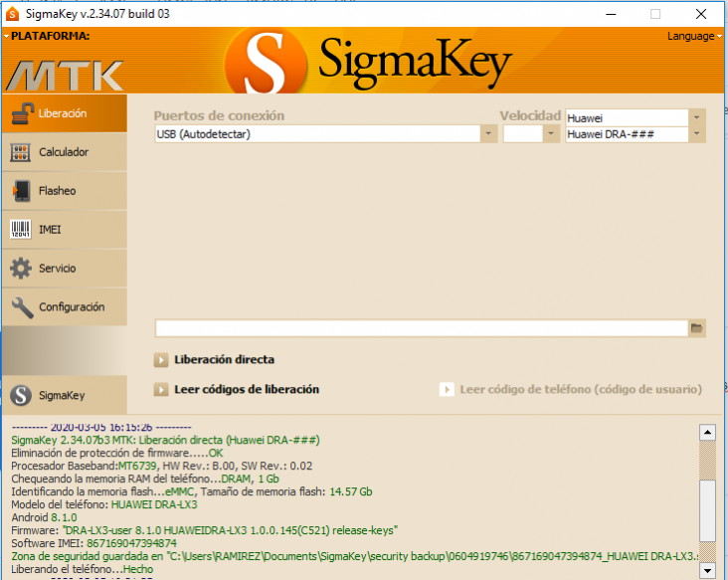Click the USB (Autodetectar) port field

coord(318,134)
